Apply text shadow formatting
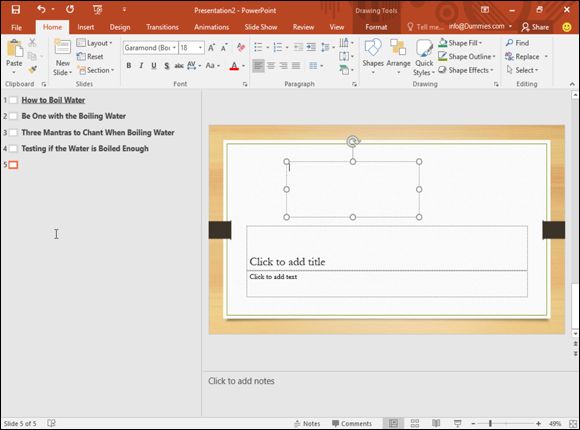580x430 pixels. pos(167,66)
